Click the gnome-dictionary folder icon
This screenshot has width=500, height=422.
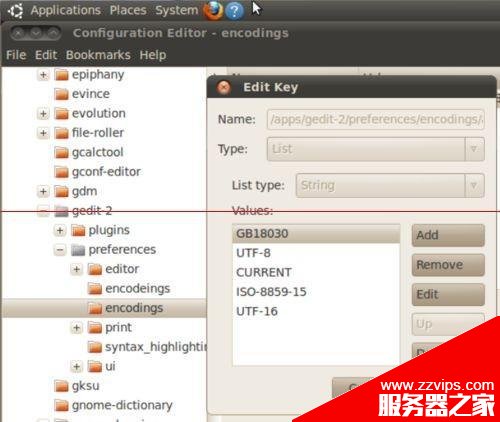click(x=61, y=406)
